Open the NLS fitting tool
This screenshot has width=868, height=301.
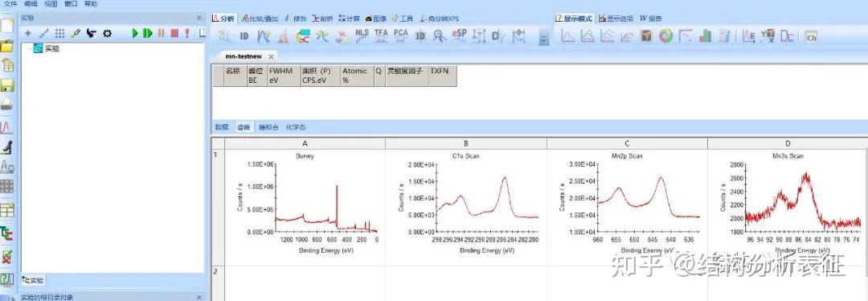(362, 36)
